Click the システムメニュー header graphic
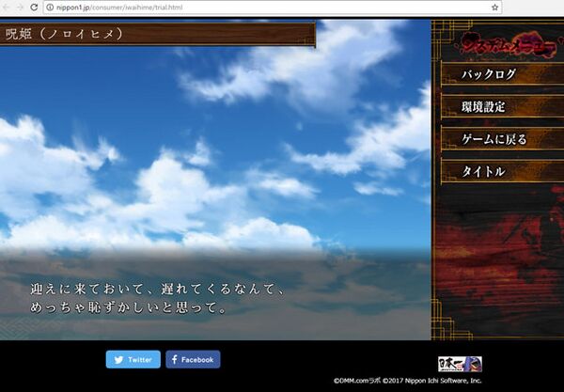Viewport: 564px width, 392px height. pyautogui.click(x=509, y=45)
